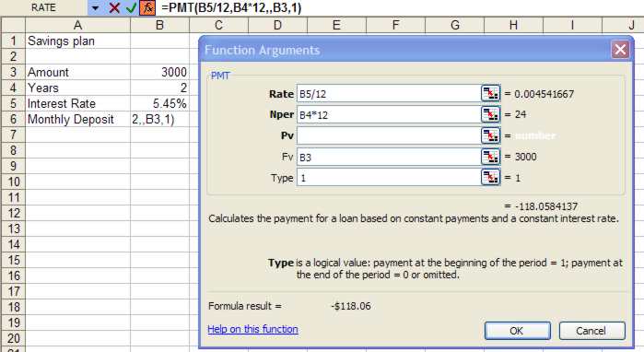Click cell with value 5.45%
Screen dimensions: 644x352
(x=159, y=103)
